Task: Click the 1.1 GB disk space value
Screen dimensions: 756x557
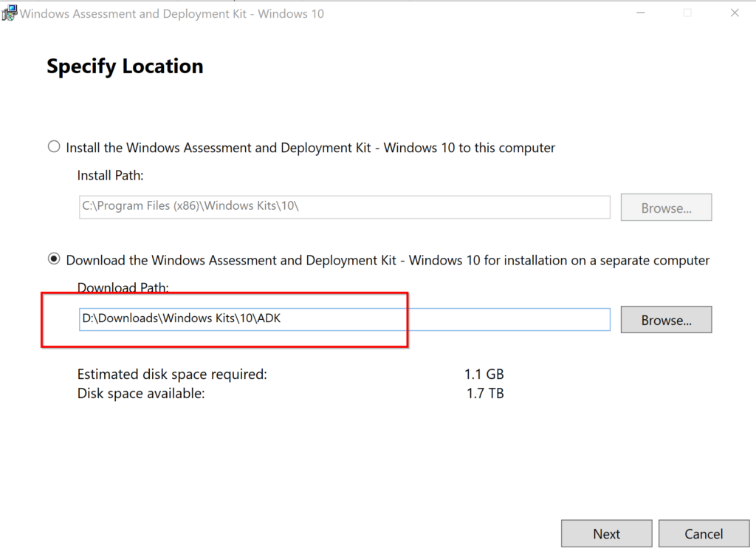Action: point(484,374)
